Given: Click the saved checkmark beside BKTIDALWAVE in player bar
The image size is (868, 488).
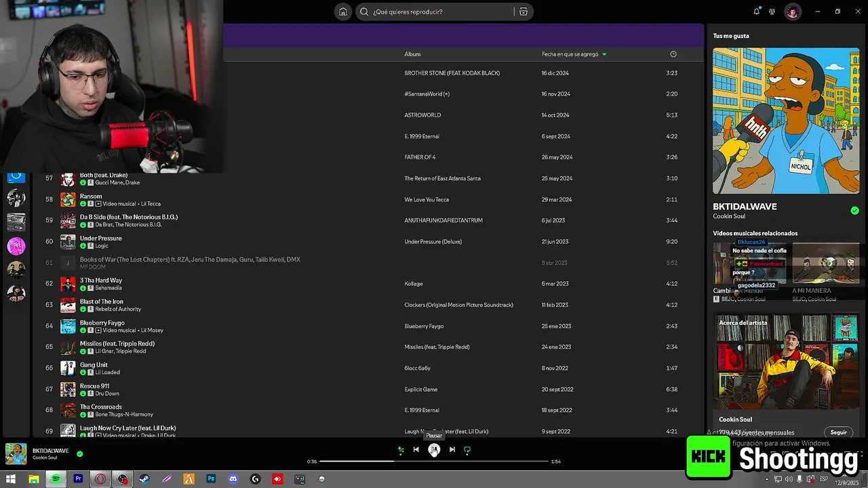Looking at the screenshot, I should (80, 454).
